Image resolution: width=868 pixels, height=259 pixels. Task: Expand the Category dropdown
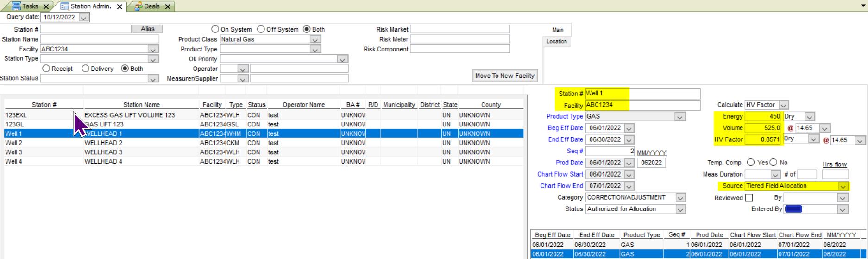[680, 198]
